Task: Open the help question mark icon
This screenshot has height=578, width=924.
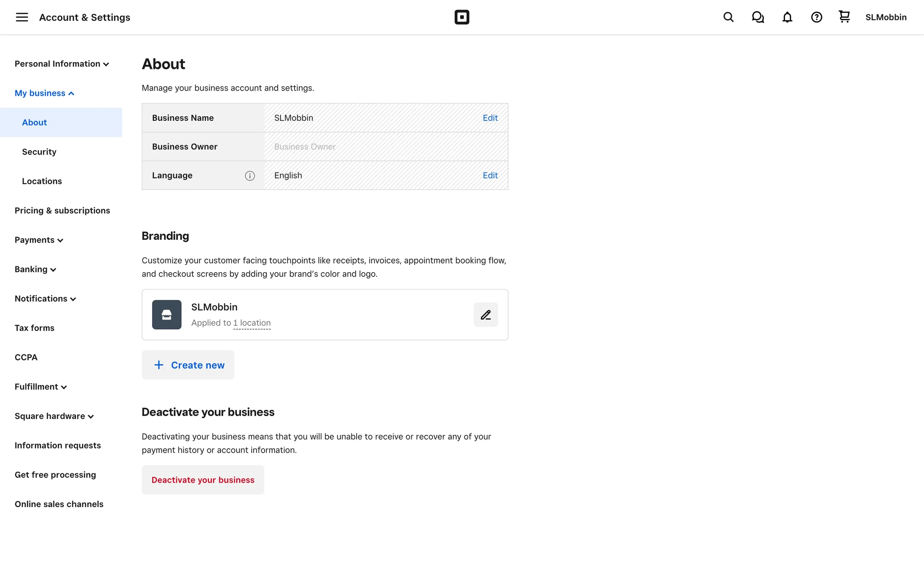Action: pos(816,17)
